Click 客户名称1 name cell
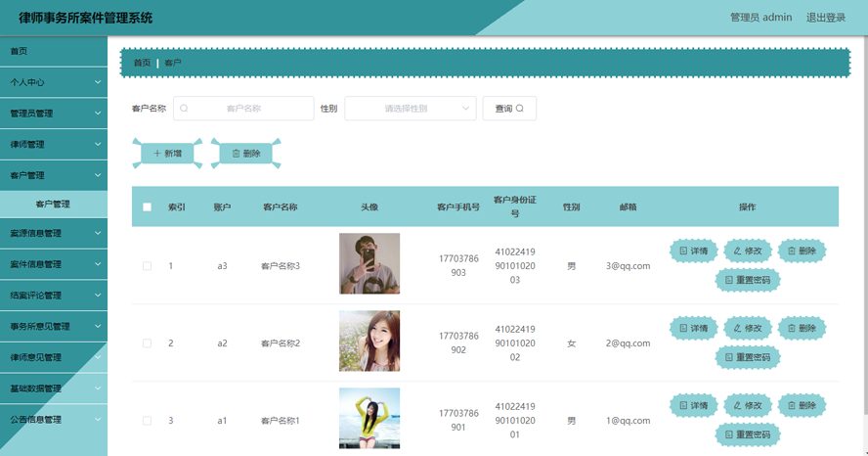This screenshot has height=456, width=868. [x=281, y=421]
